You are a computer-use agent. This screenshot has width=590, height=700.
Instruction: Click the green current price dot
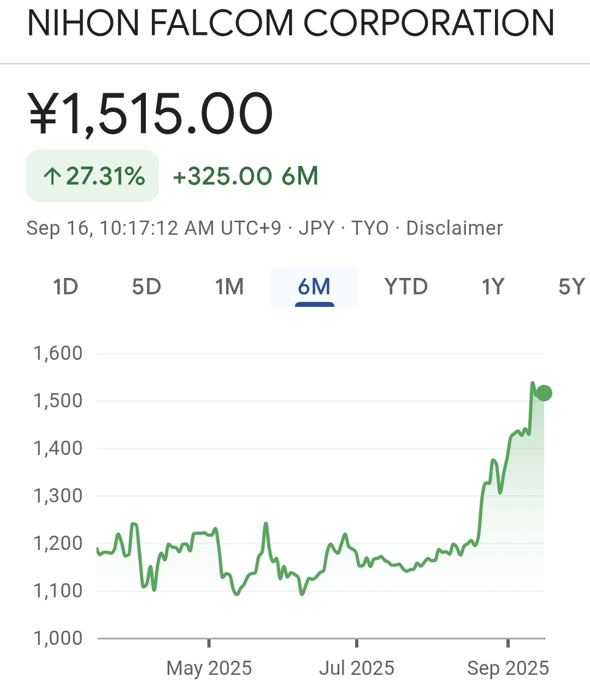544,393
